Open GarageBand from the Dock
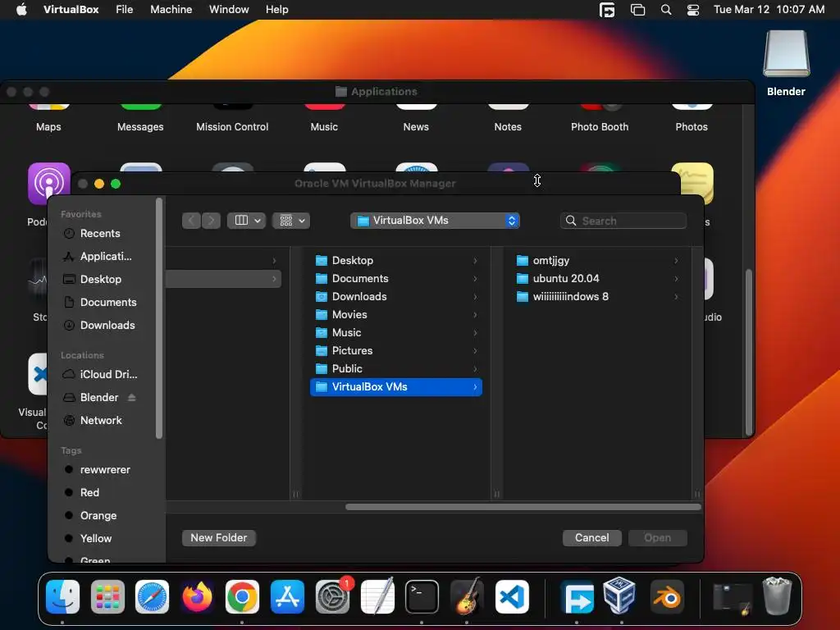This screenshot has width=840, height=630. pyautogui.click(x=467, y=597)
